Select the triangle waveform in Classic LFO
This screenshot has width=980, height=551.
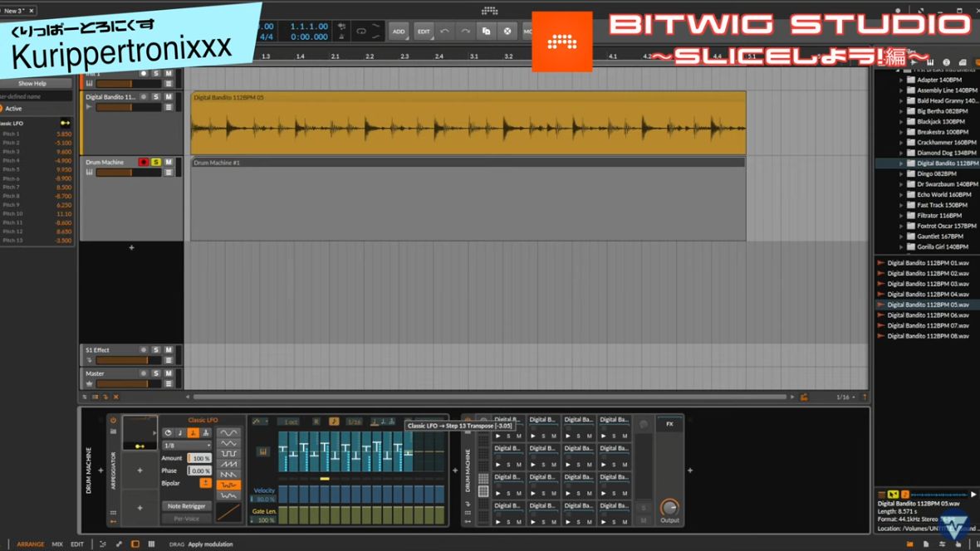228,444
